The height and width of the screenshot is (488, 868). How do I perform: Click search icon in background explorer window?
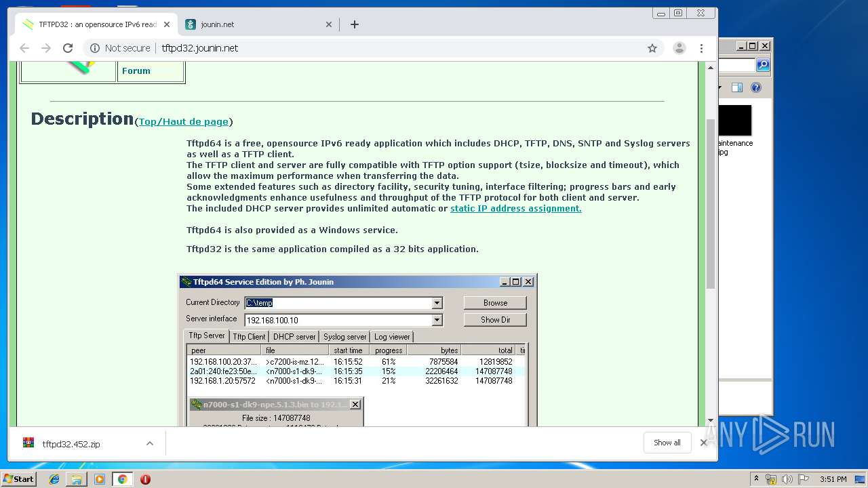pyautogui.click(x=763, y=65)
